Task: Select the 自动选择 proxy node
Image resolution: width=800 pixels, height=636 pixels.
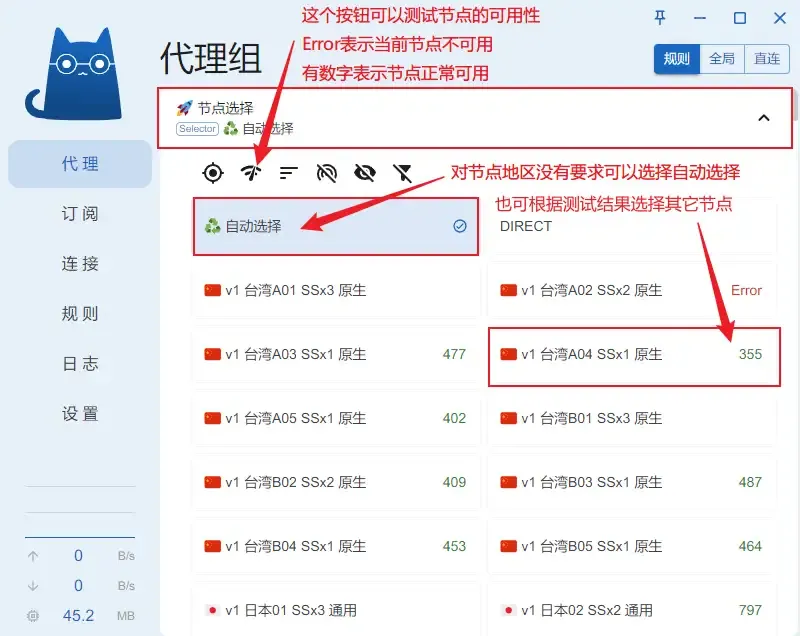Action: pos(335,227)
